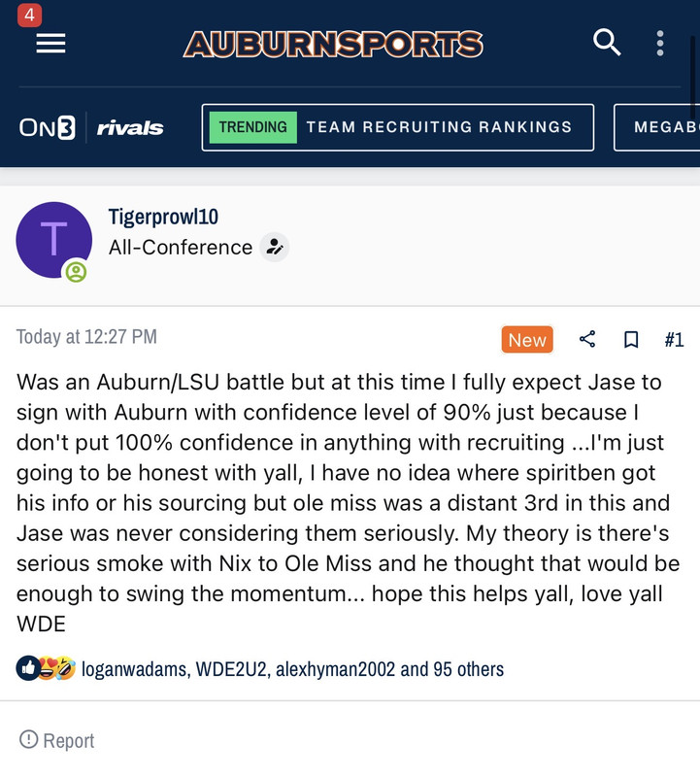Screen dimensions: 700x777
Task: Click the reaction emoji icons
Action: tap(46, 668)
